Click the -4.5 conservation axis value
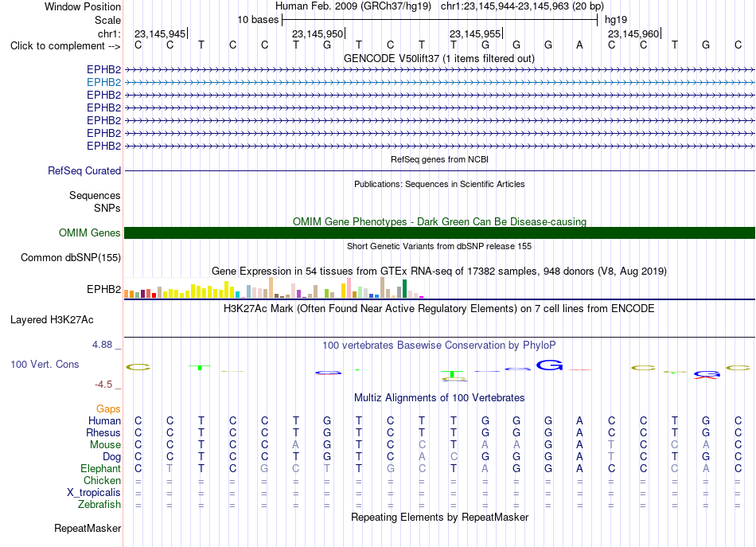Screen dimensions: 756x547 (103, 385)
